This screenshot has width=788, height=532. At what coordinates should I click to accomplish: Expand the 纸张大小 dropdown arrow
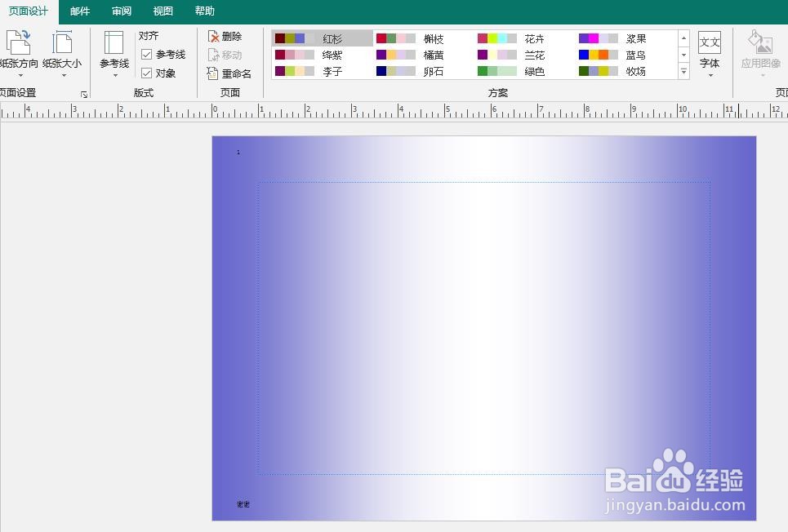64,75
